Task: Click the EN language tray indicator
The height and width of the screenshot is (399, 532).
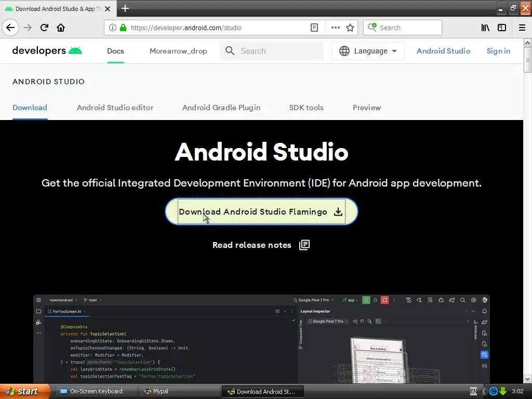Action: click(x=473, y=392)
